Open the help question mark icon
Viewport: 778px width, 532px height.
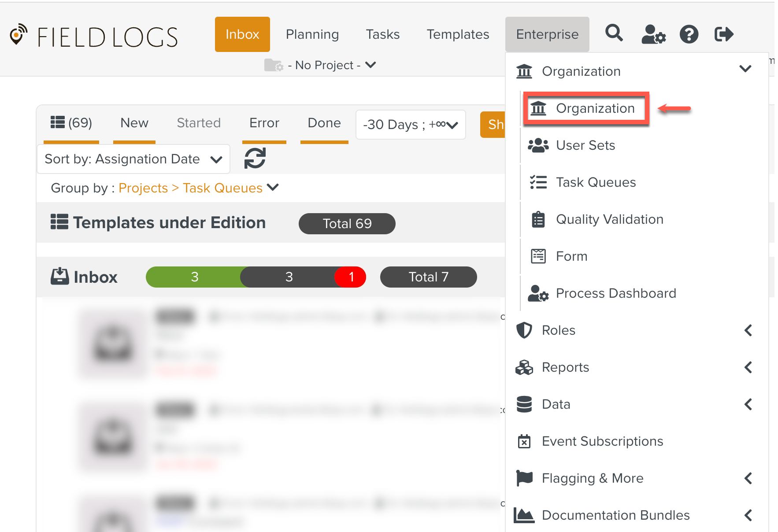click(x=689, y=34)
